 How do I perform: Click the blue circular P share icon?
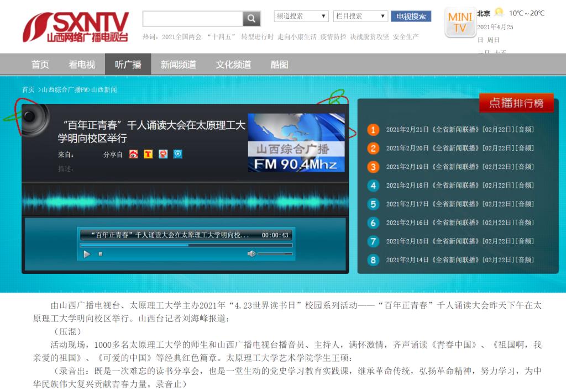click(177, 154)
